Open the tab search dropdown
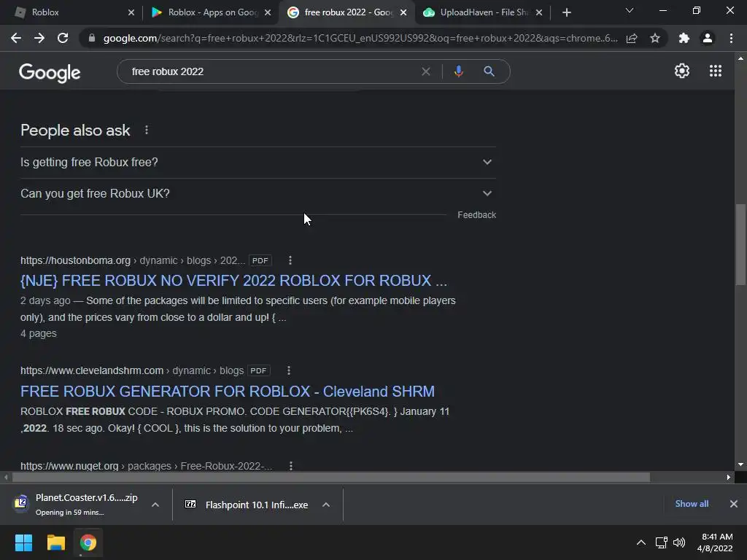 coord(630,10)
